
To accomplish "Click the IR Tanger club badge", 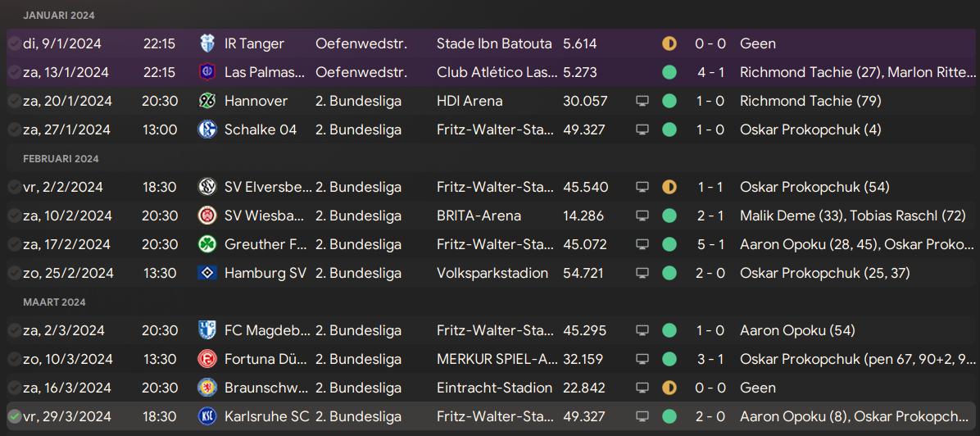I will tap(206, 43).
